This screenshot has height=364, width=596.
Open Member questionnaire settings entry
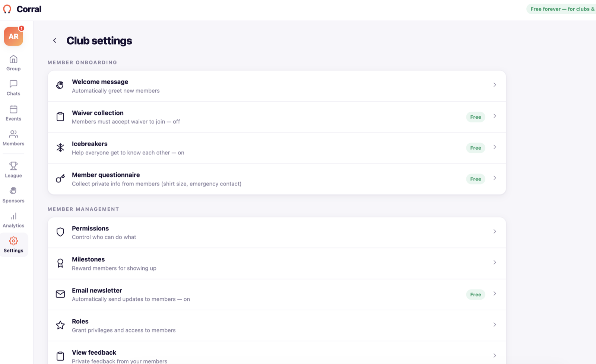[x=277, y=179]
